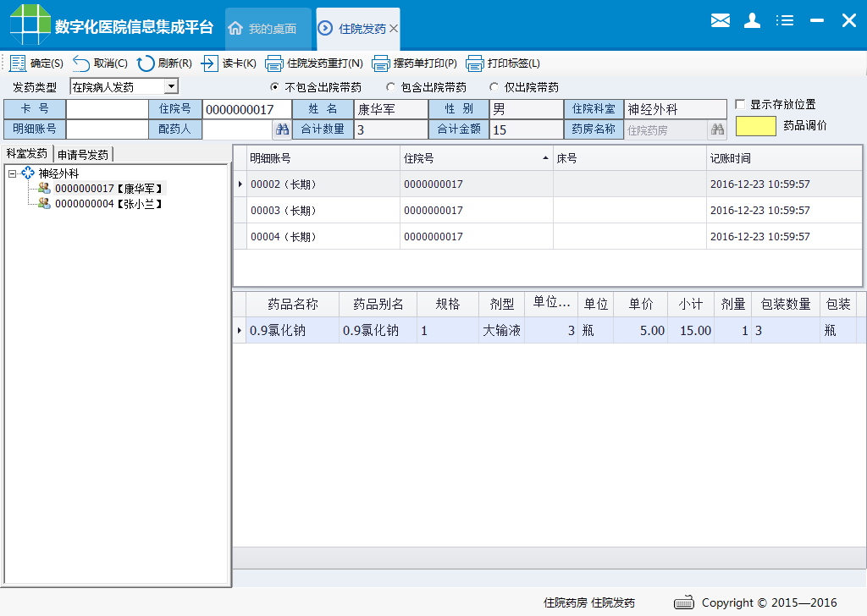This screenshot has height=616, width=867.
Task: Switch to the 申请号发药 tab
Action: click(81, 154)
